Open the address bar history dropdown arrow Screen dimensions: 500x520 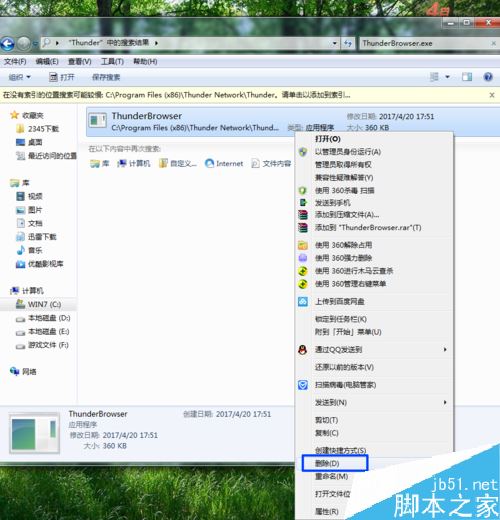[334, 43]
